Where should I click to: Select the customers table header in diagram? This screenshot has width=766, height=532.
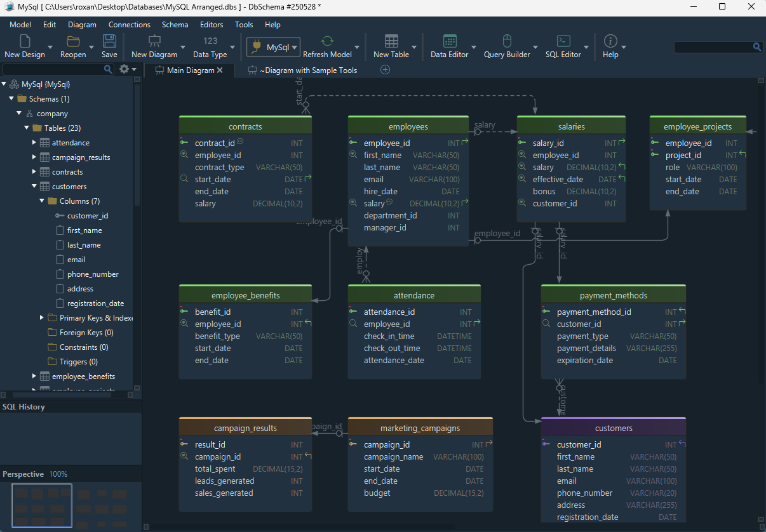(614, 428)
